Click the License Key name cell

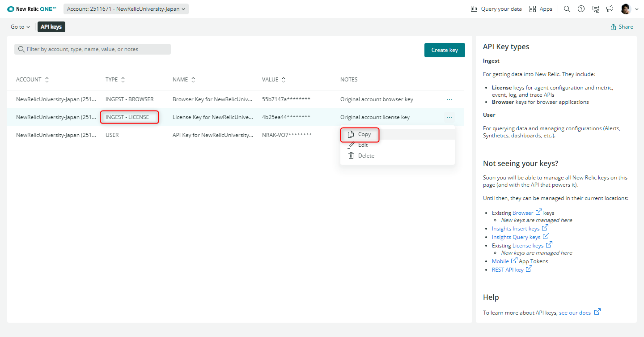coord(213,117)
